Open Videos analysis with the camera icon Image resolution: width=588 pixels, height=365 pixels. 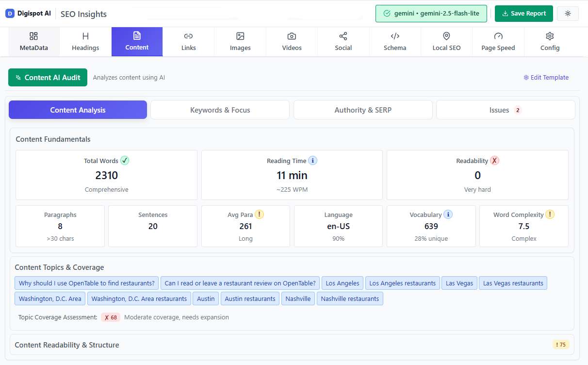point(292,36)
